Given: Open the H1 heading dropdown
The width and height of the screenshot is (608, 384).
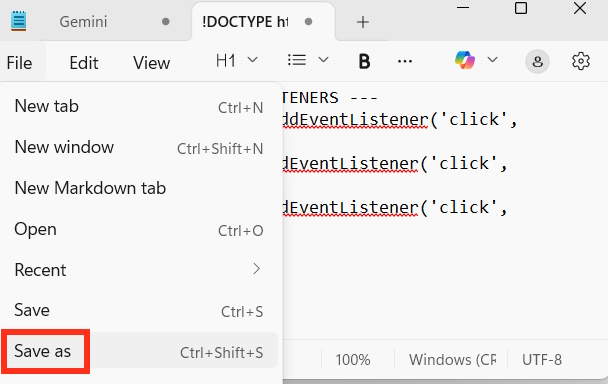Looking at the screenshot, I should [x=236, y=61].
